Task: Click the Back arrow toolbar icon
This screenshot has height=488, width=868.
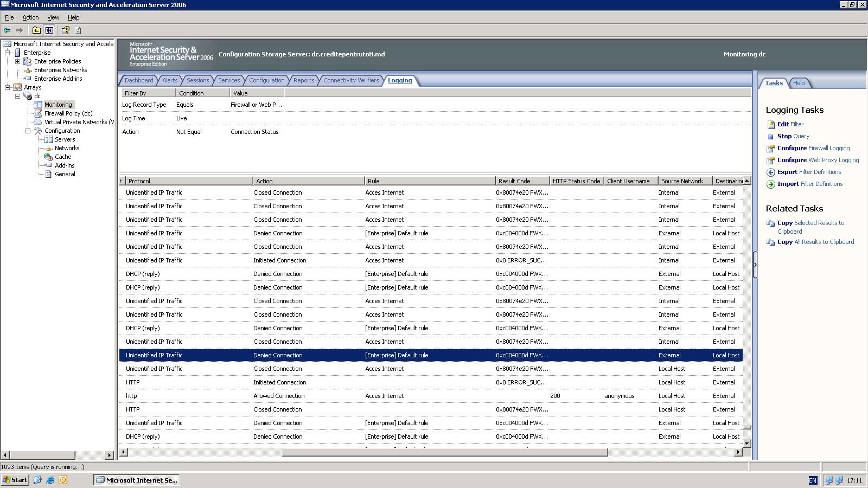Action: pyautogui.click(x=7, y=30)
